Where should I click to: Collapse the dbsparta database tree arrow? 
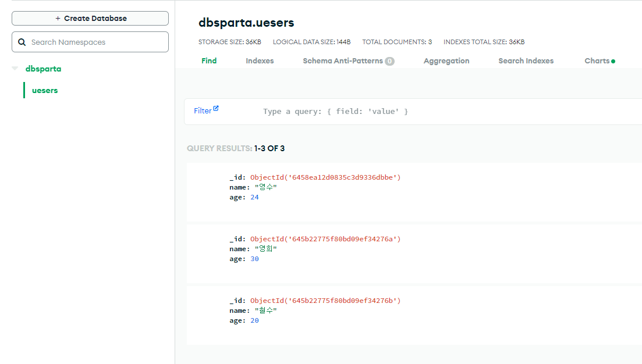pos(15,69)
